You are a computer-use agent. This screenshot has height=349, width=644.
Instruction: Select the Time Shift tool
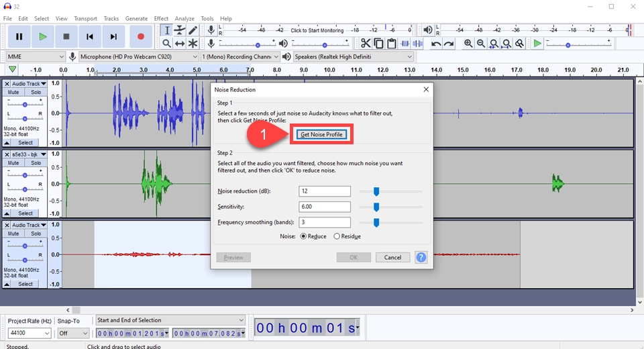click(180, 44)
